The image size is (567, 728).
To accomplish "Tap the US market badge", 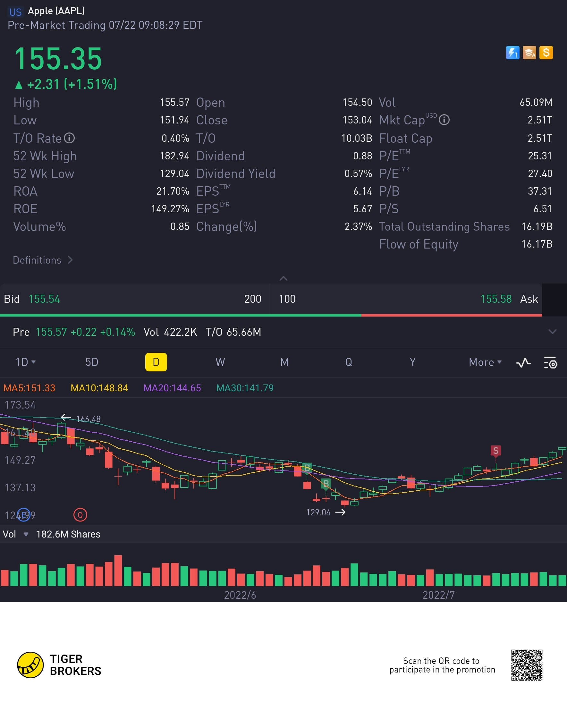I will click(16, 12).
